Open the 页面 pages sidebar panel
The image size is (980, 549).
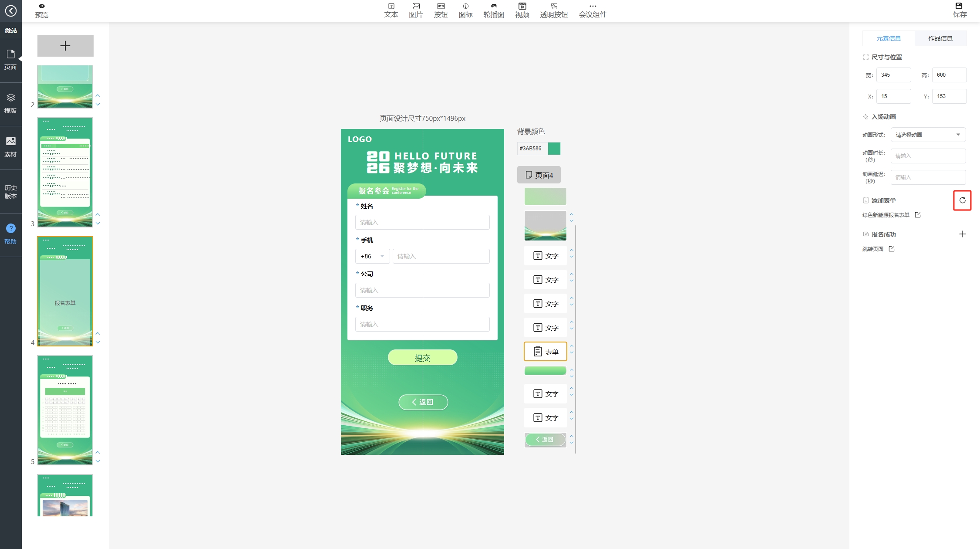10,60
